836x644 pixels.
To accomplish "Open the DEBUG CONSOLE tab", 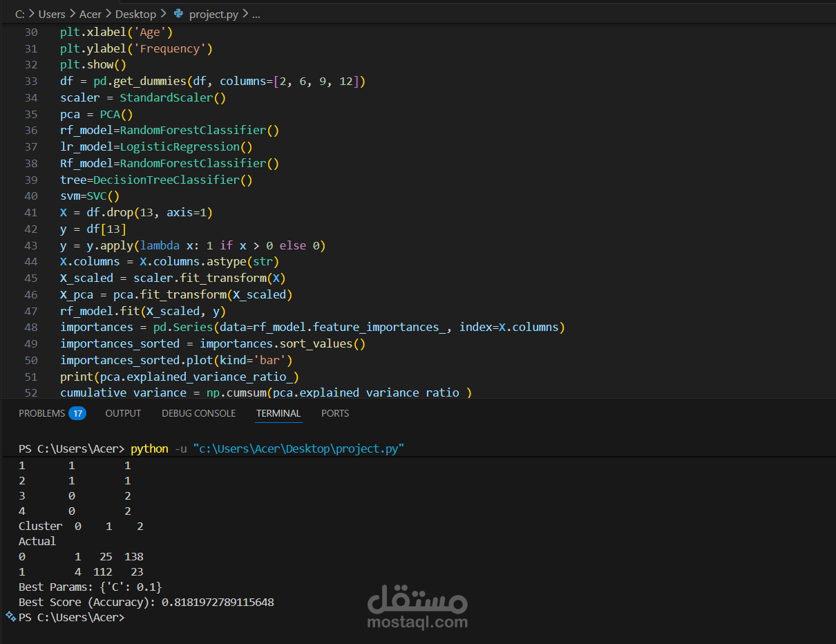I will click(198, 413).
